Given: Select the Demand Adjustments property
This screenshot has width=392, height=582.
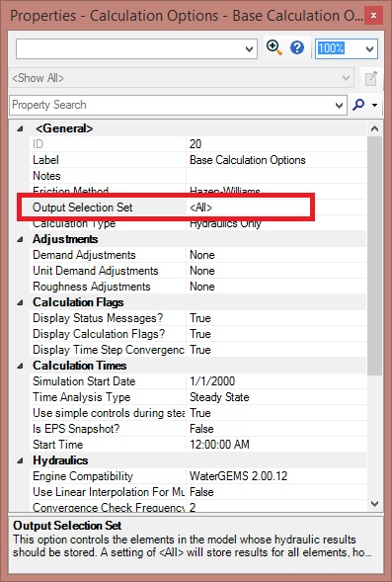Looking at the screenshot, I should tap(84, 255).
